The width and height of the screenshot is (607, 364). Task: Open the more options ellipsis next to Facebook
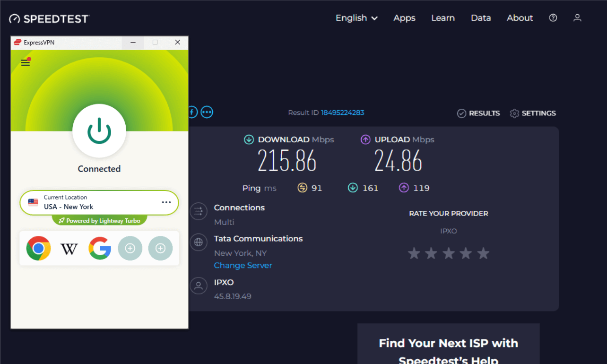207,112
